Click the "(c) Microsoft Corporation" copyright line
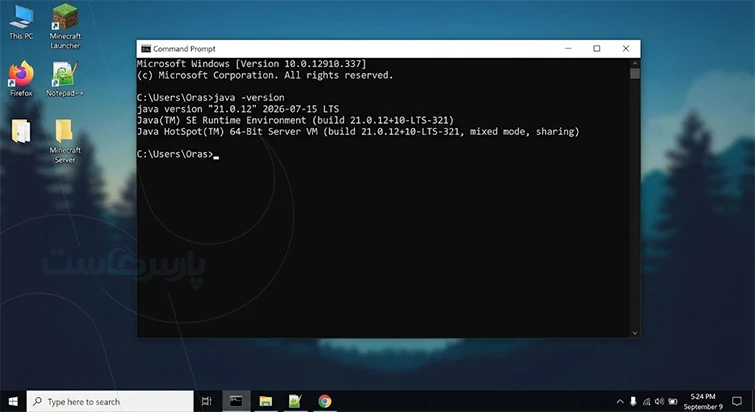The height and width of the screenshot is (412, 755). [x=265, y=75]
